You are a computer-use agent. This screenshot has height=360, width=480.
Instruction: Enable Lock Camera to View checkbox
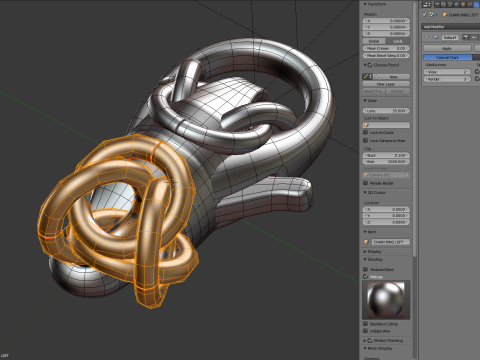coord(366,140)
